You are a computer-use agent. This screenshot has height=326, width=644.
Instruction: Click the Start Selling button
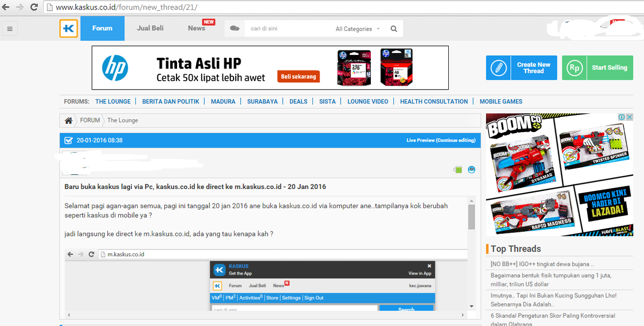[598, 68]
